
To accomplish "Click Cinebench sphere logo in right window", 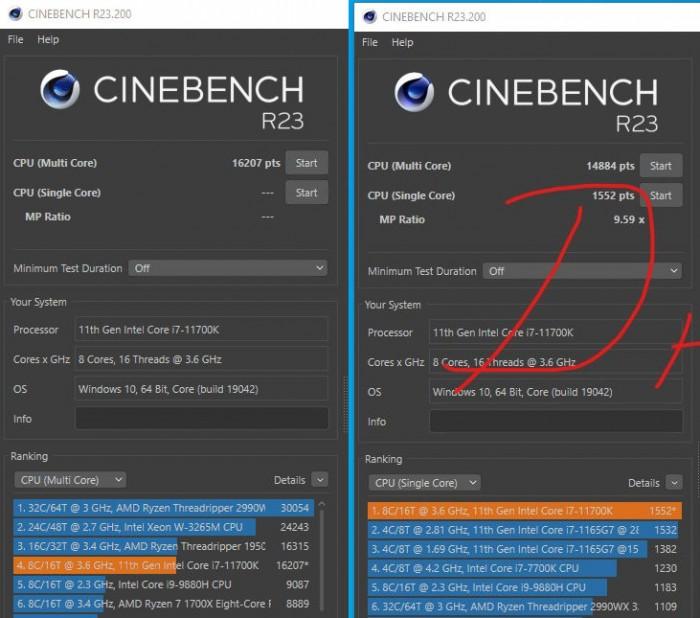I will tap(414, 92).
